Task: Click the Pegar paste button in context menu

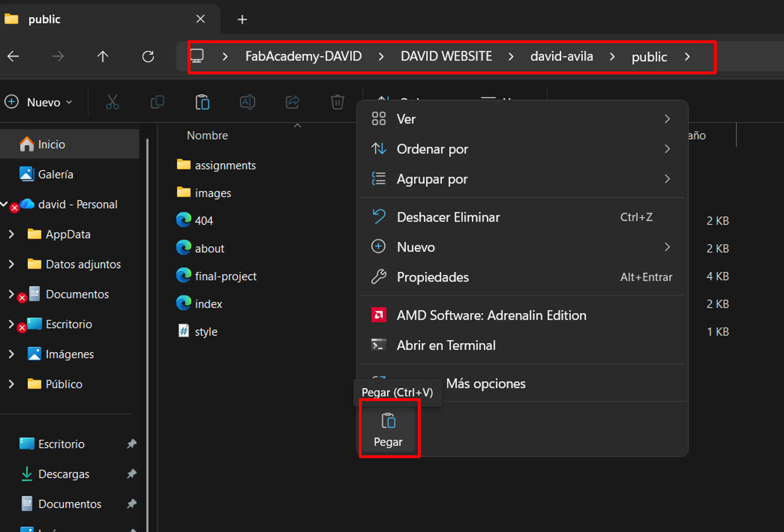Action: (x=388, y=430)
